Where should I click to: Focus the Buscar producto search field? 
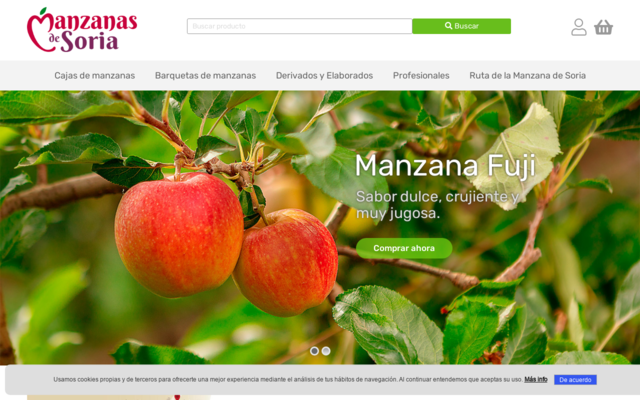[300, 26]
